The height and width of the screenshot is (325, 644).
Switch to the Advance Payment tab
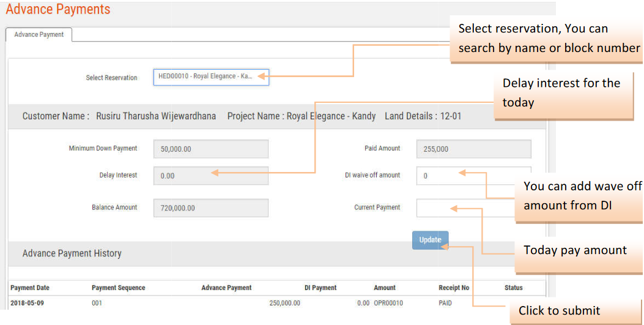click(x=39, y=35)
